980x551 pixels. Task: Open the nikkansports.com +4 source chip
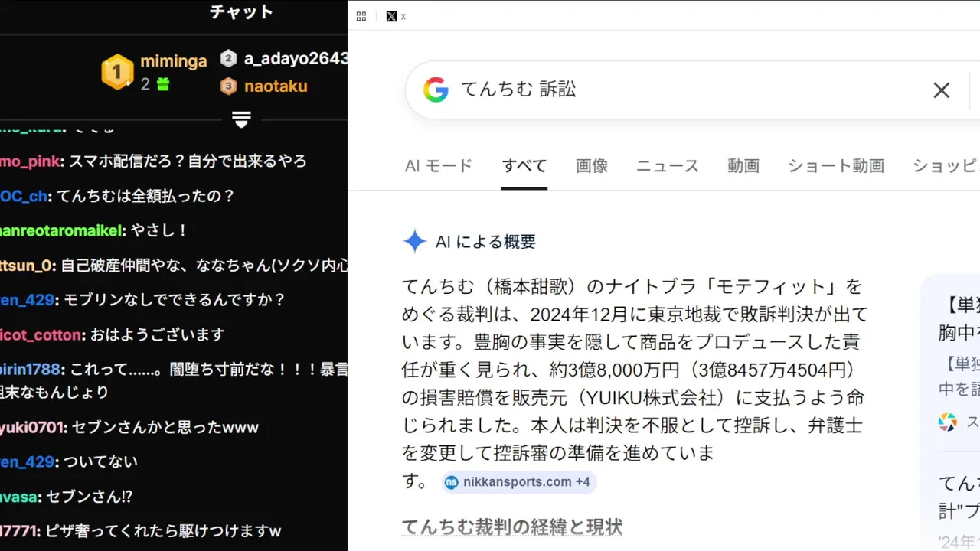pyautogui.click(x=518, y=482)
